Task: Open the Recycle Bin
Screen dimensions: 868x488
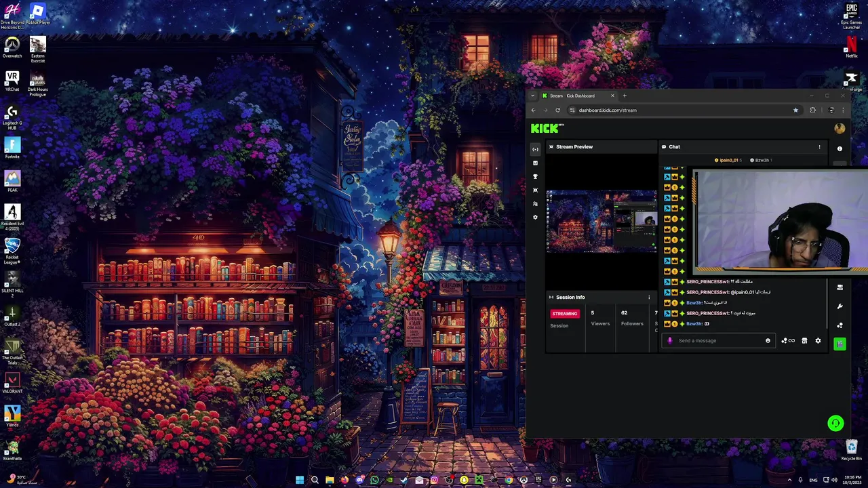Action: [x=852, y=449]
